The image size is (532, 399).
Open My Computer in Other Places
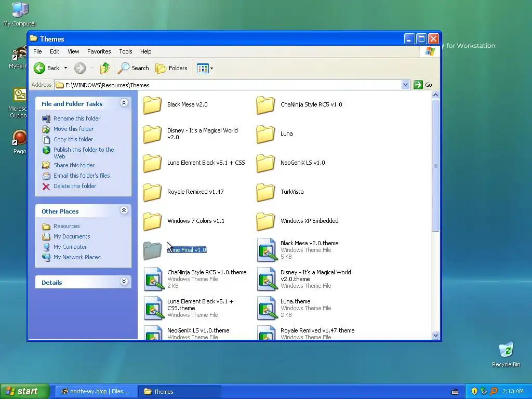tap(70, 247)
